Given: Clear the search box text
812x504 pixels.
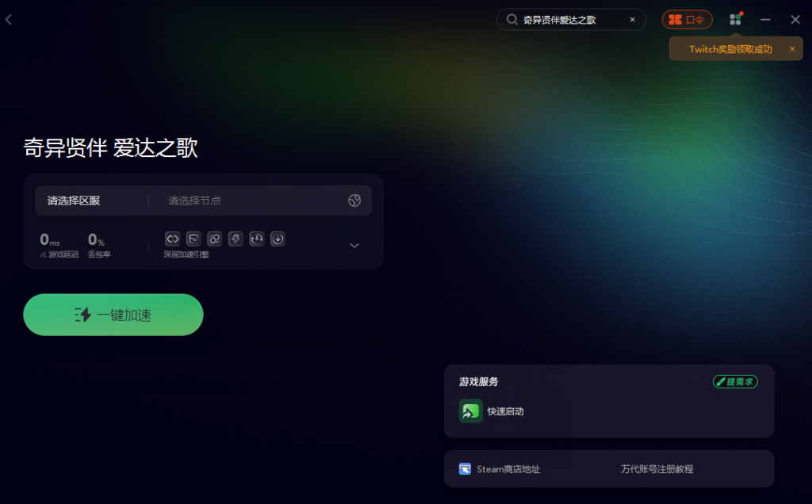Looking at the screenshot, I should pos(632,20).
